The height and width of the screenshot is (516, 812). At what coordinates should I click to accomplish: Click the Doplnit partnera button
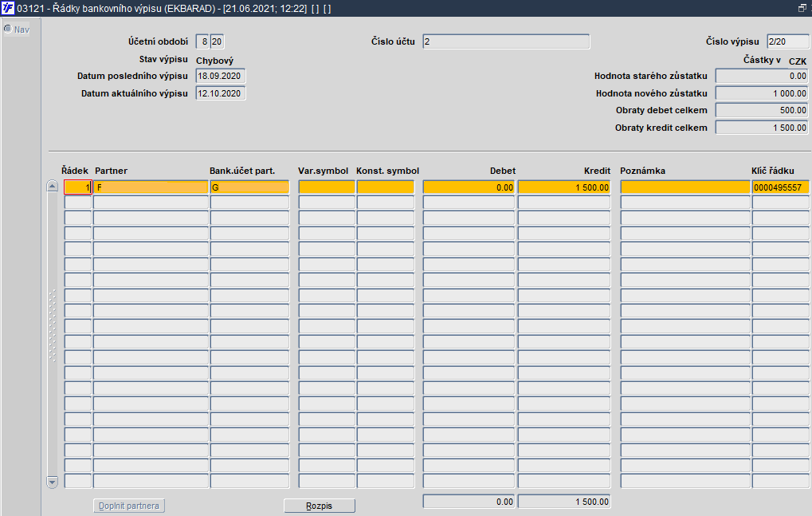pos(129,506)
